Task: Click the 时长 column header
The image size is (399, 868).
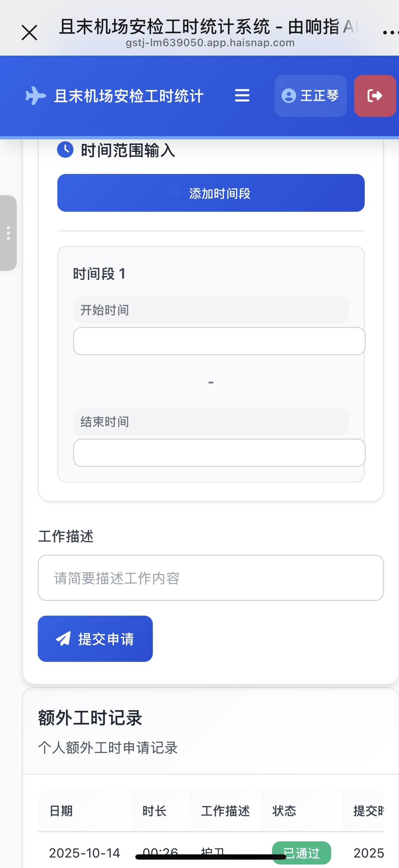Action: click(154, 811)
